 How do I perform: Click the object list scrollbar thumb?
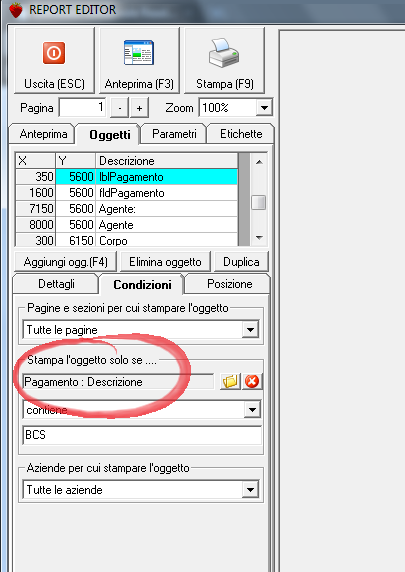(259, 202)
